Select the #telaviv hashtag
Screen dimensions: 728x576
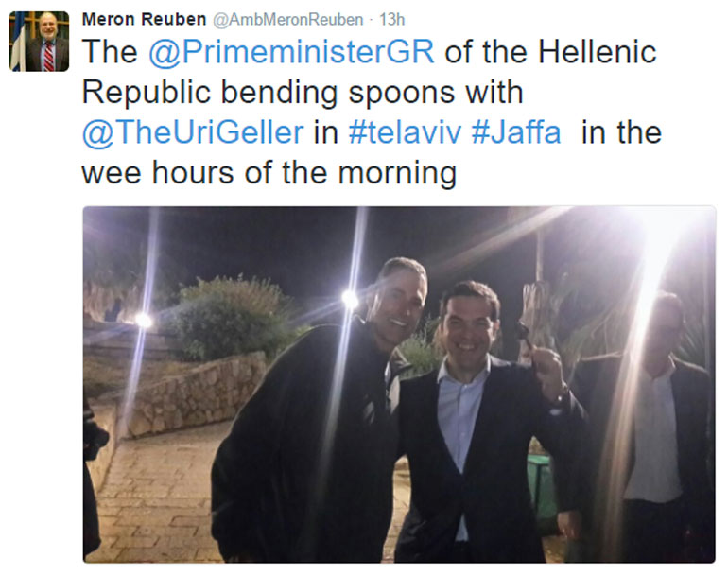click(x=405, y=131)
